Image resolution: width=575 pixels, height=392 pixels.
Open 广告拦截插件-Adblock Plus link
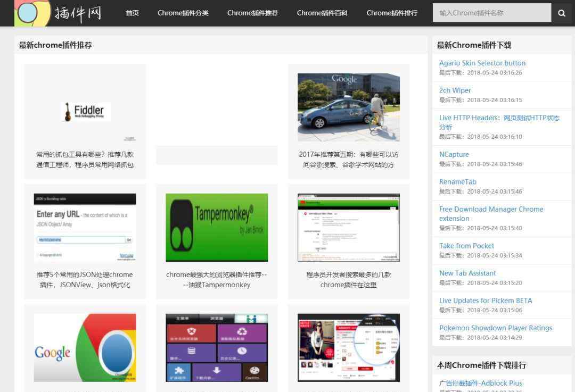pos(481,383)
